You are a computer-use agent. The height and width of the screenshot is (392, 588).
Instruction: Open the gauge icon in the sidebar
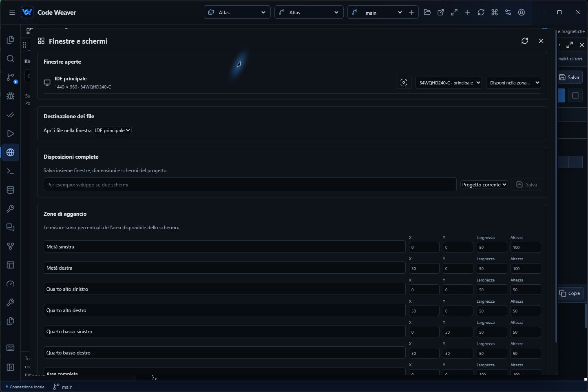point(11,284)
